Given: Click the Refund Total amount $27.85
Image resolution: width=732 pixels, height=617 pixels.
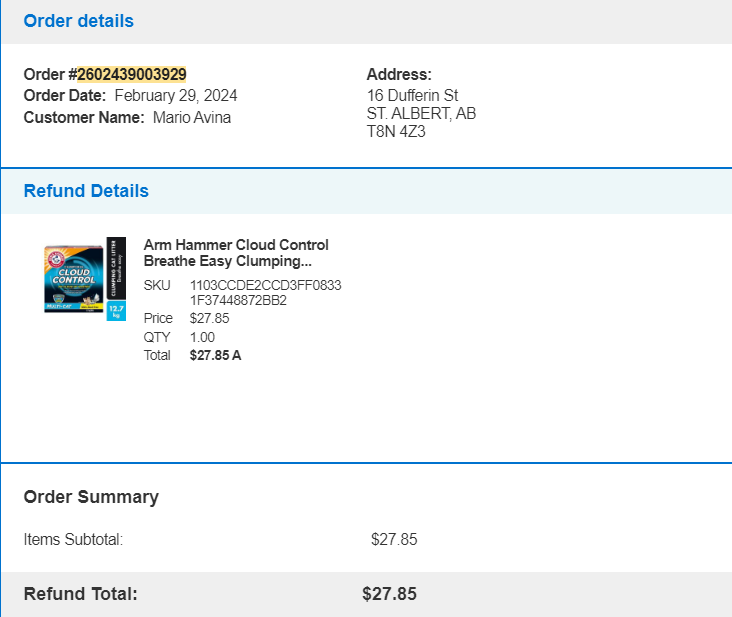Looking at the screenshot, I should [389, 594].
